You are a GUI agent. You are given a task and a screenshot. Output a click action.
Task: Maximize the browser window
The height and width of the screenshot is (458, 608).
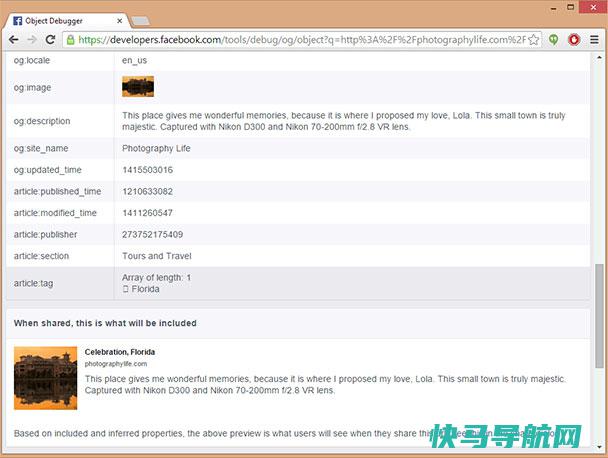tap(570, 7)
